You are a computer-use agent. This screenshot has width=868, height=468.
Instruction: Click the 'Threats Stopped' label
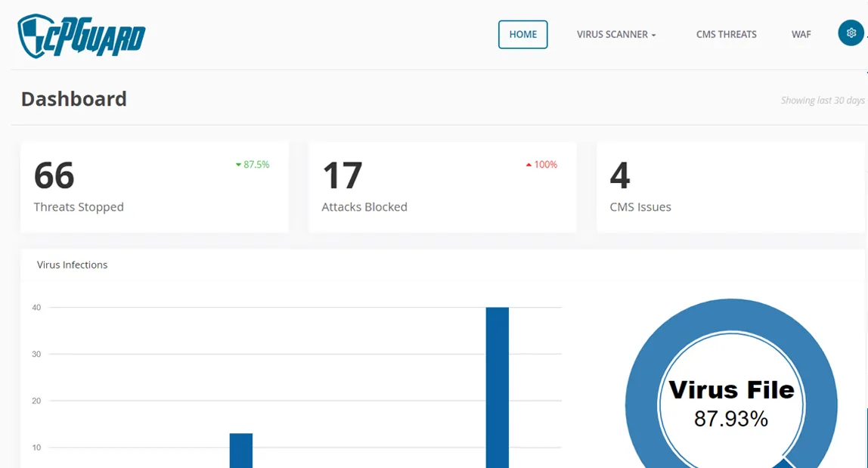79,207
